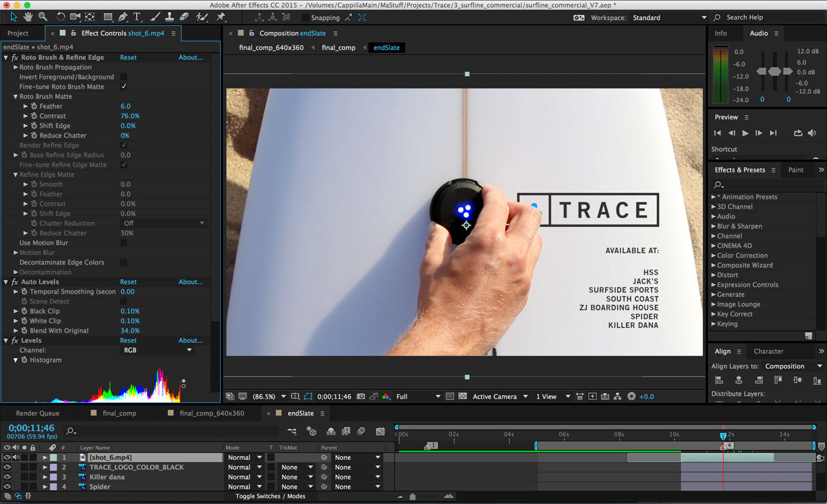Open the Active Camera view dropdown
827x504 pixels.
tap(500, 397)
